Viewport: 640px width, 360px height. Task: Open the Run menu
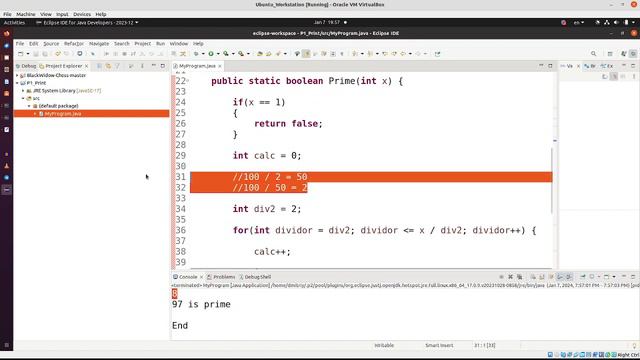(160, 44)
